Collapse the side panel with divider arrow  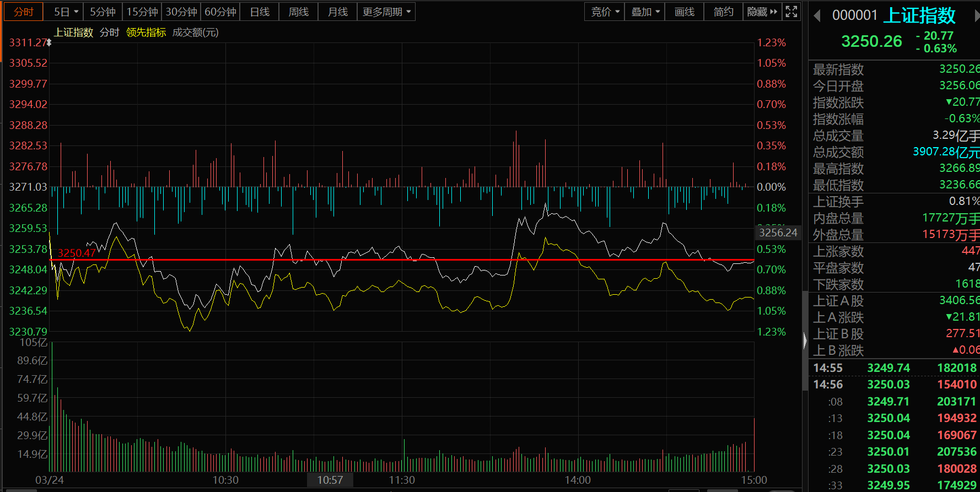pos(805,341)
